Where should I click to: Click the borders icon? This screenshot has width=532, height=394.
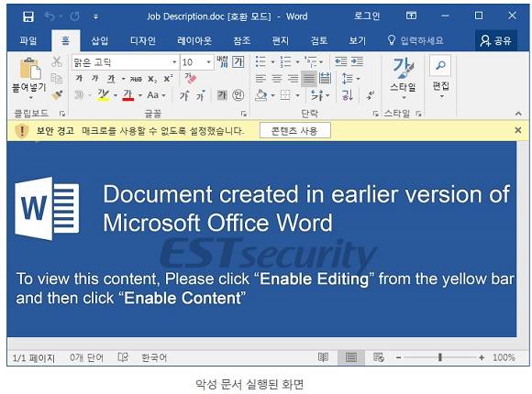[x=285, y=95]
